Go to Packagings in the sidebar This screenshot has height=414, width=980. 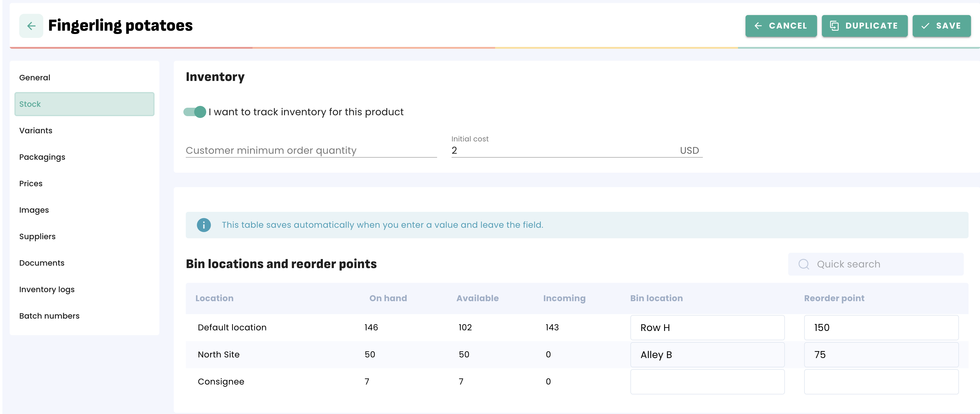(x=42, y=157)
